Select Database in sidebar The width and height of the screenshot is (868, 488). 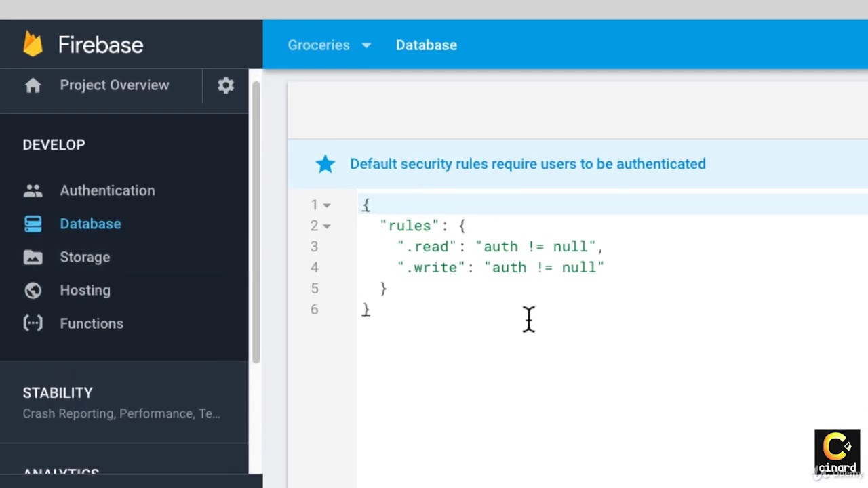pos(90,224)
